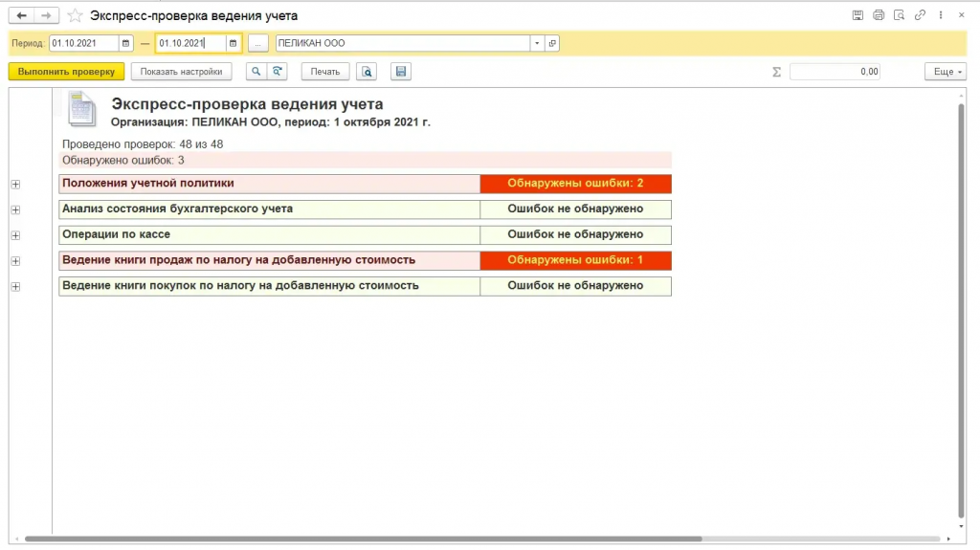
Task: Open calendar for period end date
Action: [234, 43]
